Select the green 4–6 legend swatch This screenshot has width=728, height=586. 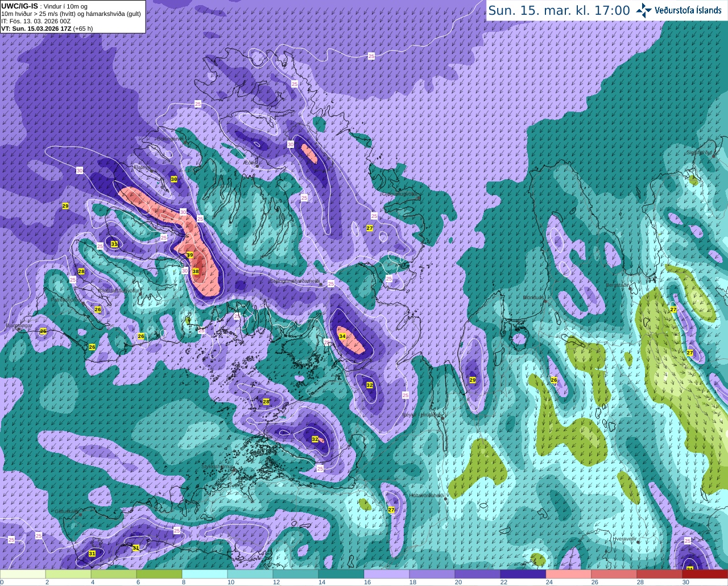[x=114, y=574]
